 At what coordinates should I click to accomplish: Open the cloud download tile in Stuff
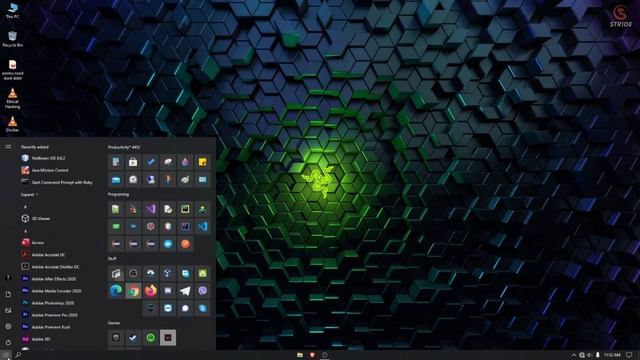point(151,273)
